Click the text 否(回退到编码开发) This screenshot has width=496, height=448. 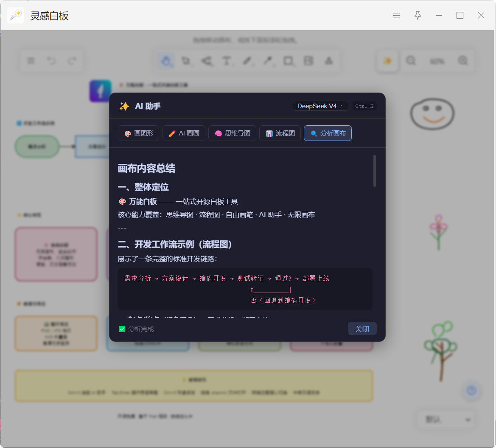coord(283,301)
